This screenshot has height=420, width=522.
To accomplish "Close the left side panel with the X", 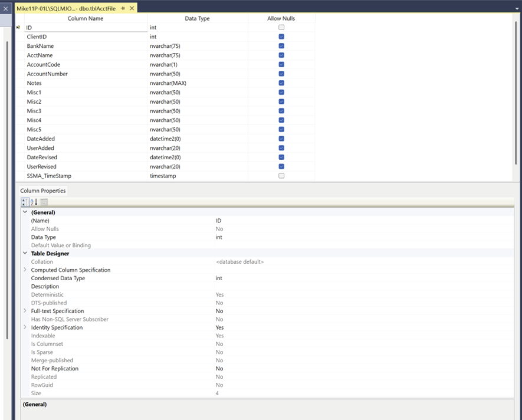I will pyautogui.click(x=6, y=9).
